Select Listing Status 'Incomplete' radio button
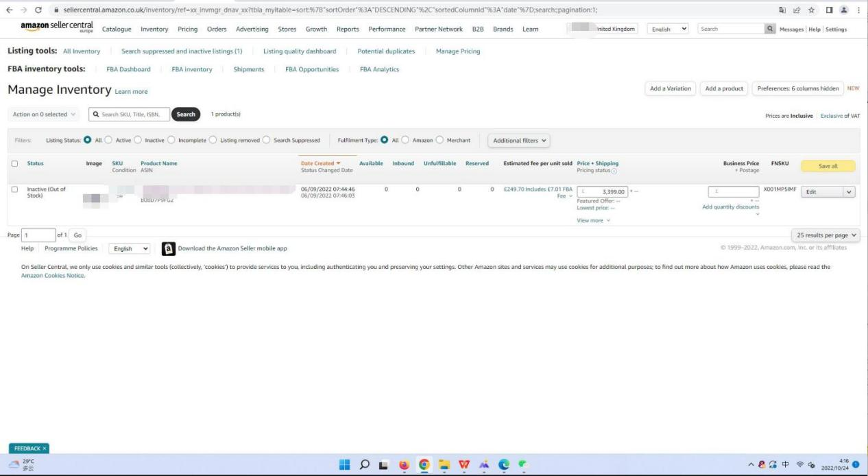This screenshot has width=868, height=476. (171, 140)
